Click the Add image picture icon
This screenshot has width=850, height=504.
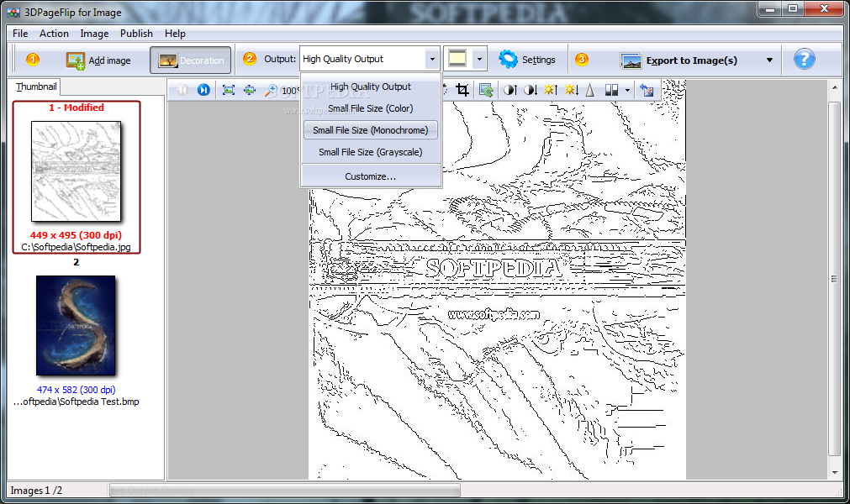click(x=76, y=60)
